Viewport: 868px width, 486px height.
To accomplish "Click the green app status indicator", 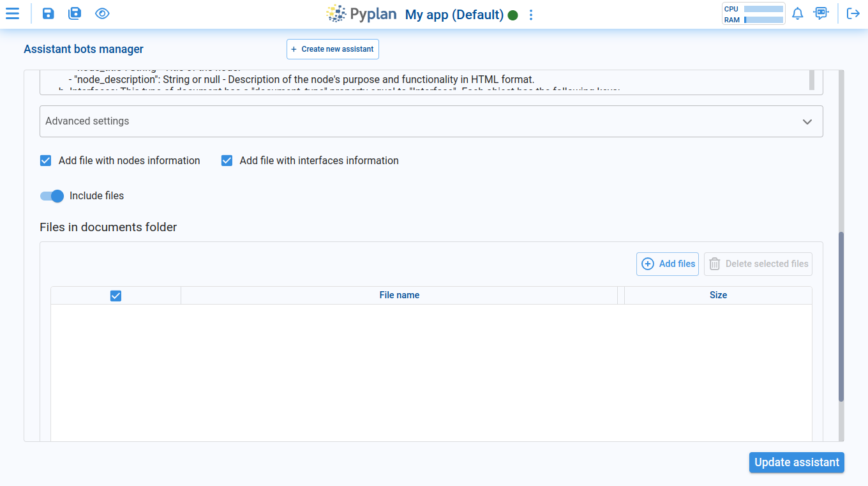I will 513,15.
